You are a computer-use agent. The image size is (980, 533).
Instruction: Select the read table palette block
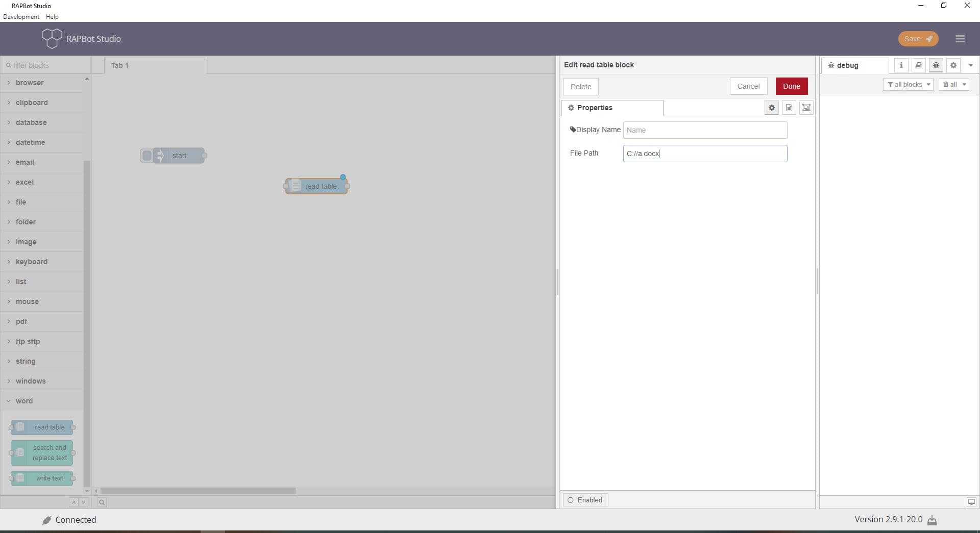[x=42, y=427]
